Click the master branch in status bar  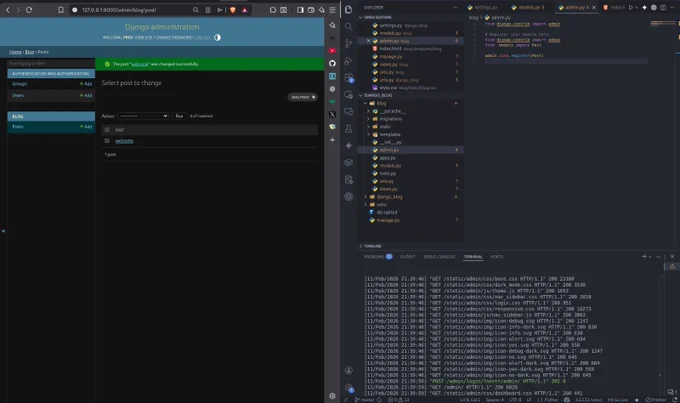tap(365, 400)
